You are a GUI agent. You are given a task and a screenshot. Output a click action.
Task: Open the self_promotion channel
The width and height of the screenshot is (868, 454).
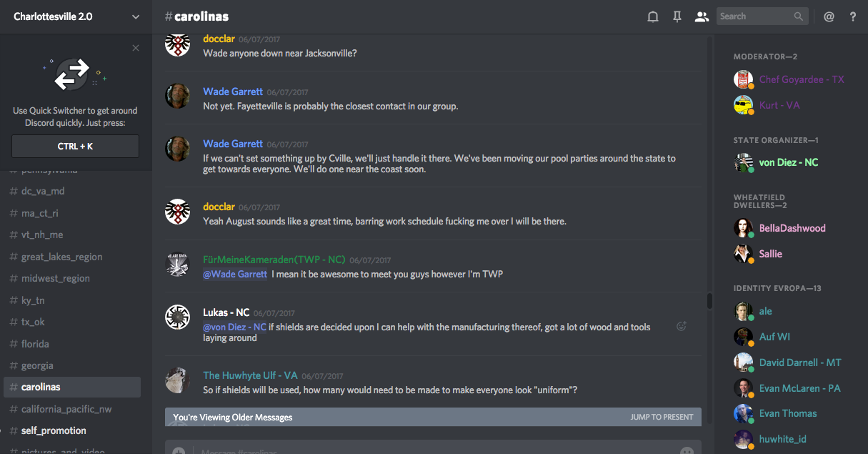[54, 430]
